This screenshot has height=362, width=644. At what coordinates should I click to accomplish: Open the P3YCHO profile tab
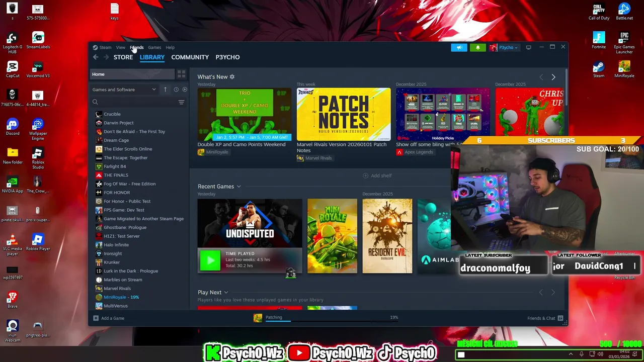(227, 57)
